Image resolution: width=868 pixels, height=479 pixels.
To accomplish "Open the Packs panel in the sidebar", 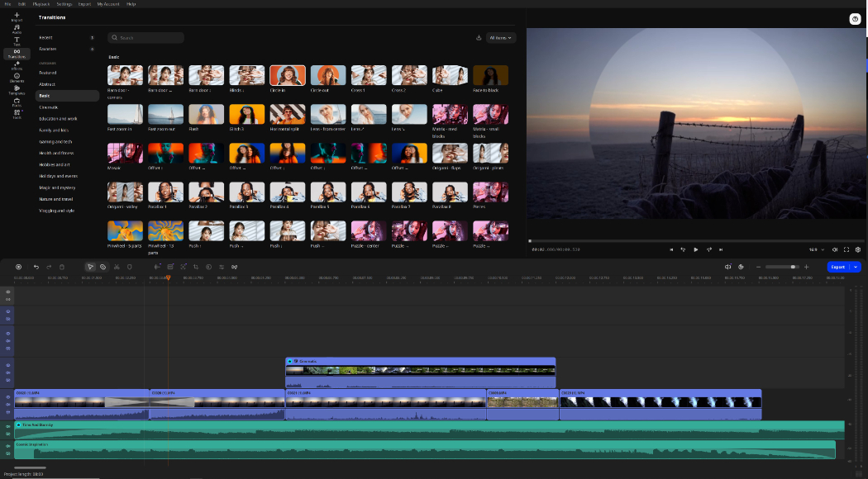I will click(17, 102).
